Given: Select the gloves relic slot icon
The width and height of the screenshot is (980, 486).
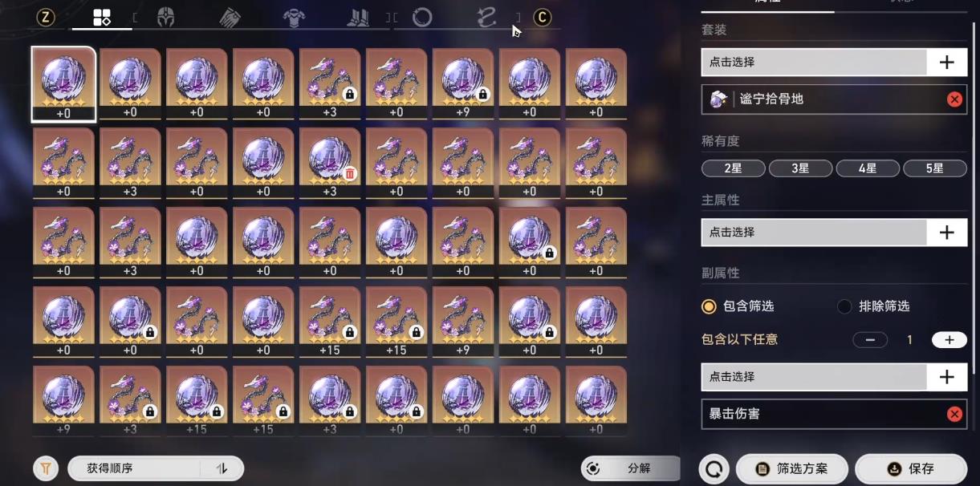Looking at the screenshot, I should click(x=229, y=18).
